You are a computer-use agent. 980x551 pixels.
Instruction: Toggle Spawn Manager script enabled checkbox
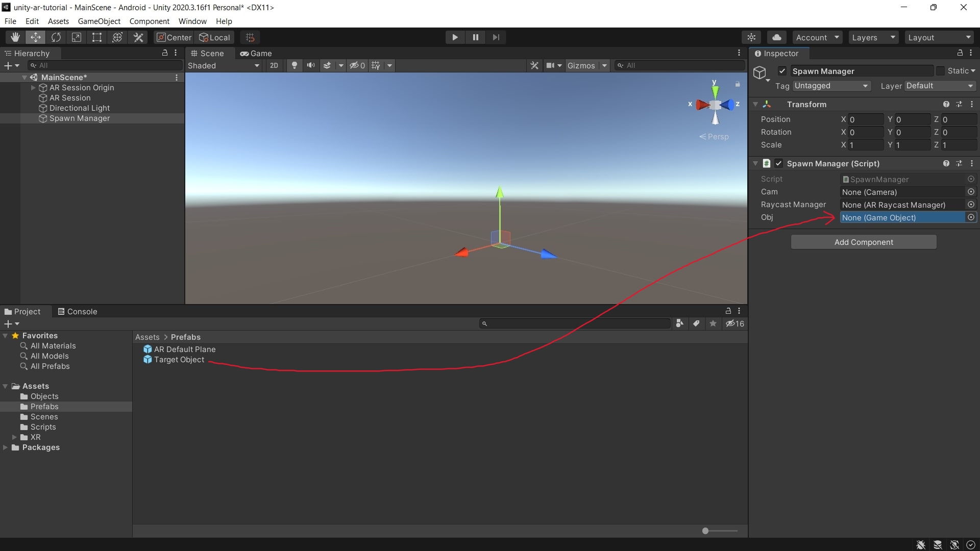point(778,163)
